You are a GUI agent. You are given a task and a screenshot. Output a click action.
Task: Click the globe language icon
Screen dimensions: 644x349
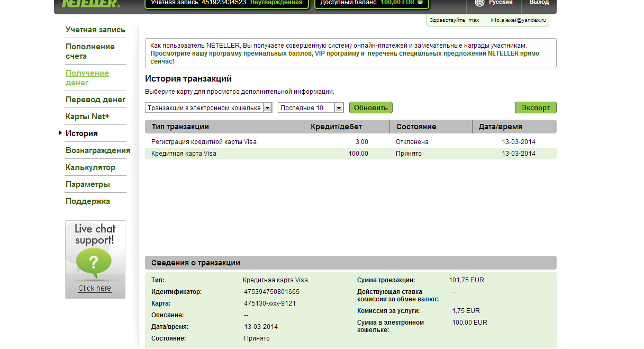pyautogui.click(x=479, y=3)
